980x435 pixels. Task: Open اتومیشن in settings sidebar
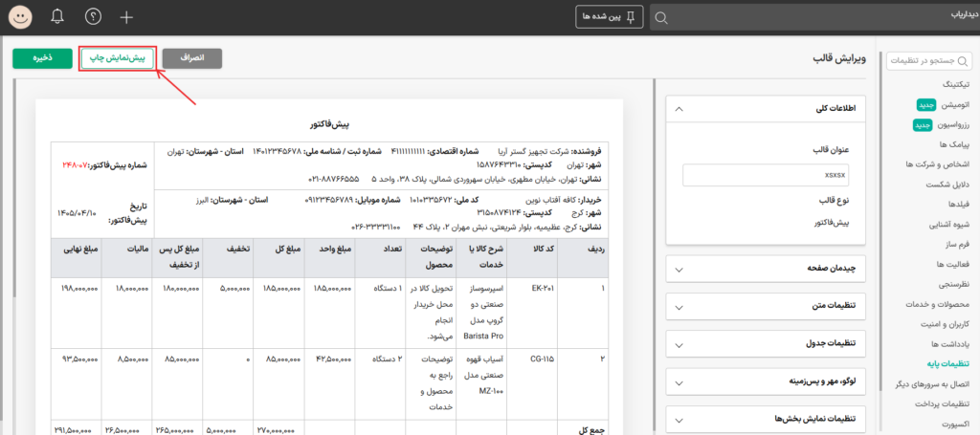click(954, 105)
